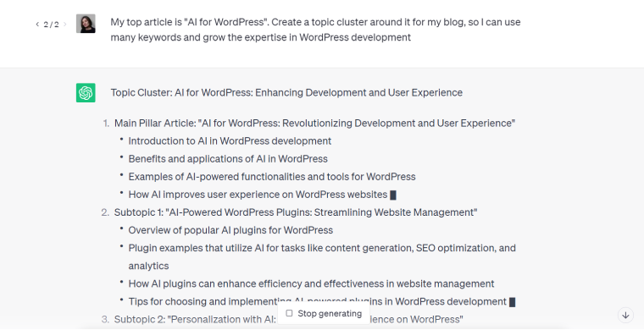Click Subtopic 2 Personalization with AI item
Viewport: 644px width, 330px height.
tap(289, 319)
